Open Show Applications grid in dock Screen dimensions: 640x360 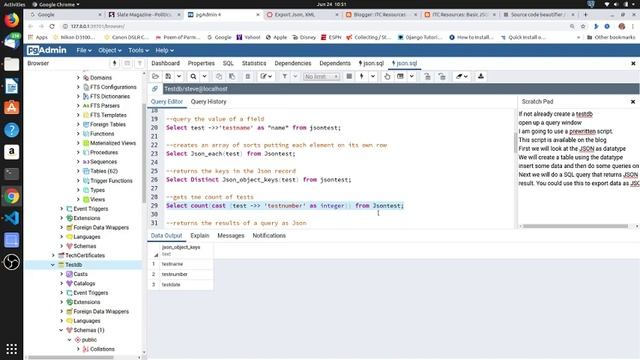point(11,349)
